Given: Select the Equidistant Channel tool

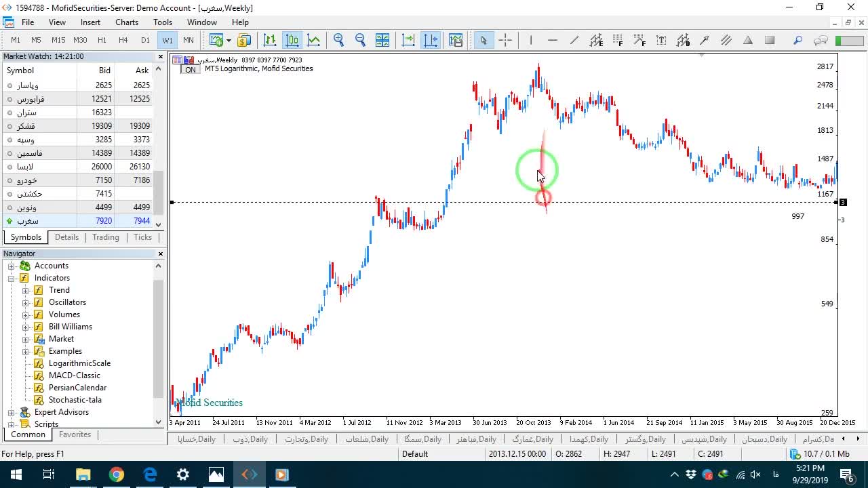Looking at the screenshot, I should [x=596, y=40].
